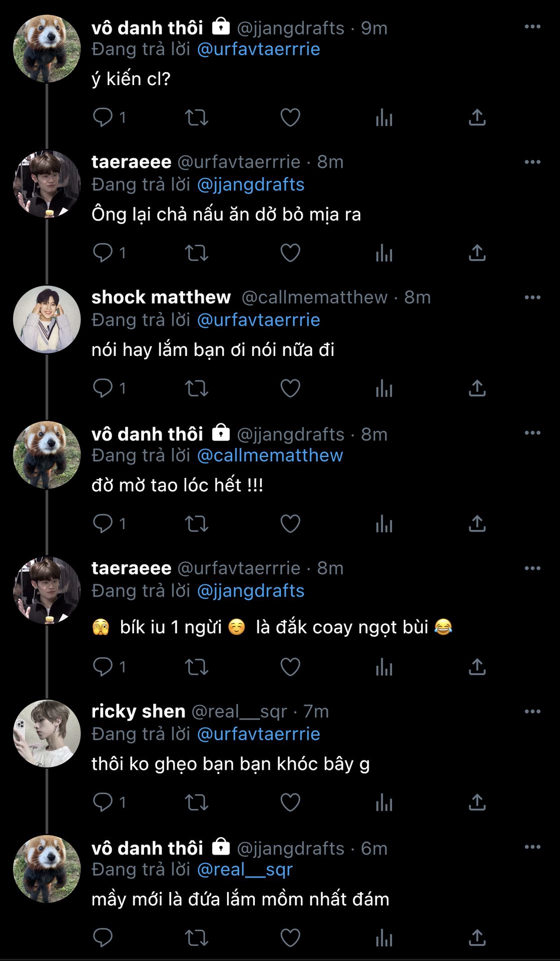Open ricky shen's profile avatar

click(x=47, y=733)
